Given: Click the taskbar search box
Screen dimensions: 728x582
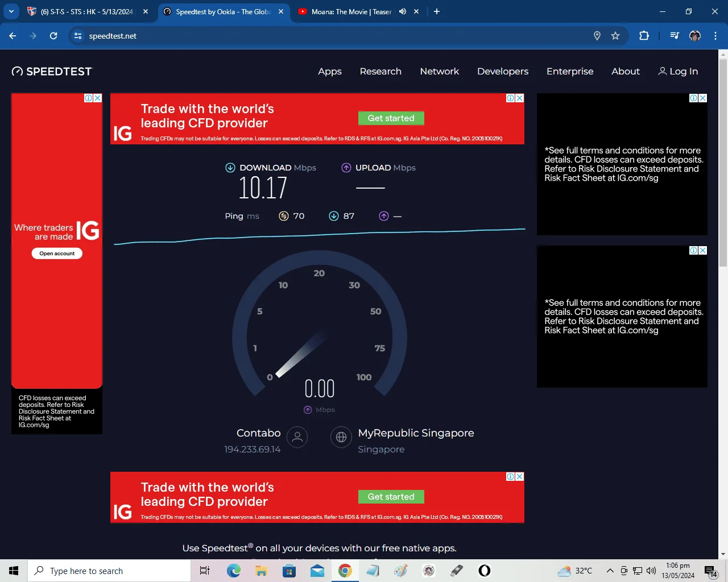Looking at the screenshot, I should (109, 571).
